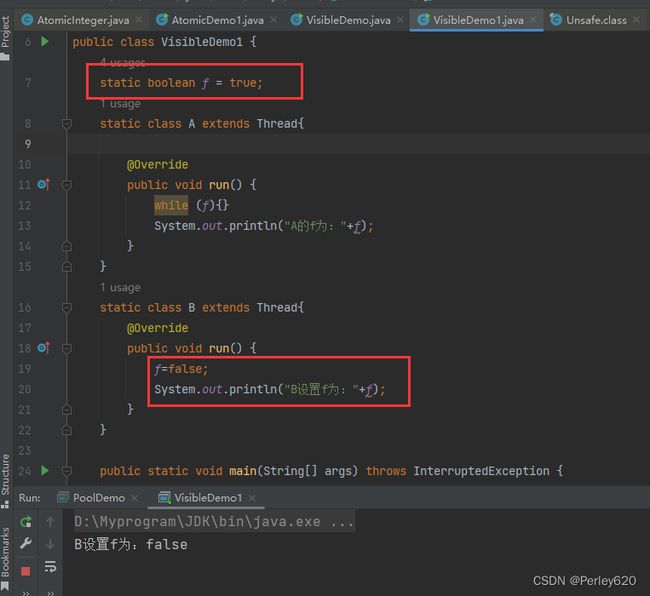Click the @Override annotation on line 17
Viewport: 650px width, 596px height.
pos(158,328)
